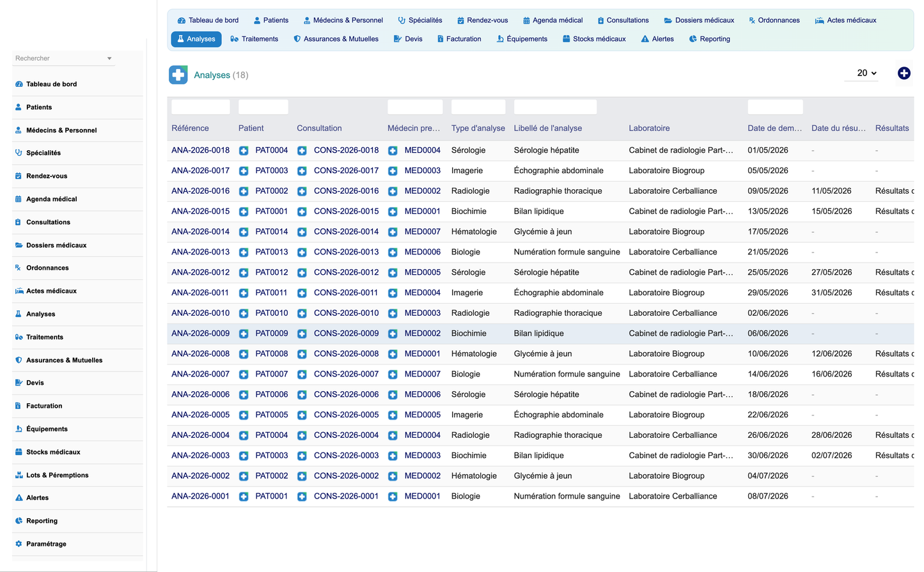This screenshot has width=924, height=572.
Task: Click the doctor icon beside MED0002 in row ANA-2026-0016
Action: point(393,191)
